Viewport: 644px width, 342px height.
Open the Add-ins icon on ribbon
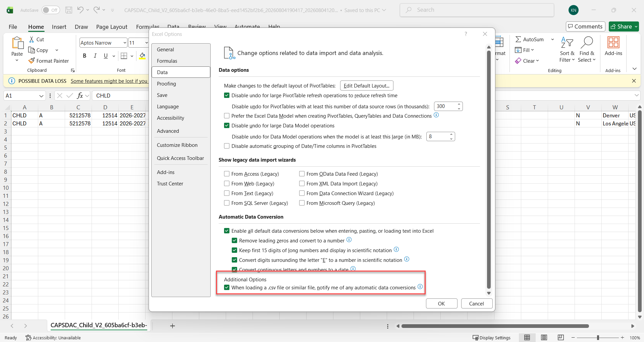[613, 43]
